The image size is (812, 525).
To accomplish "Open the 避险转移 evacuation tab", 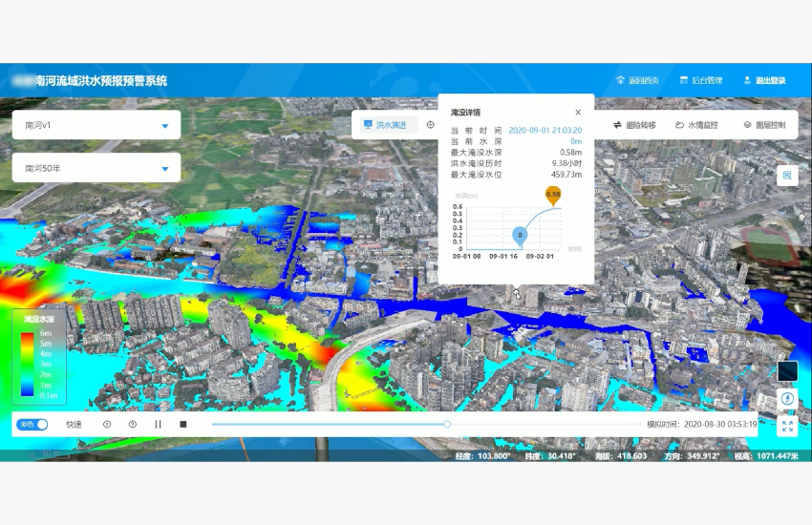I will coord(634,125).
